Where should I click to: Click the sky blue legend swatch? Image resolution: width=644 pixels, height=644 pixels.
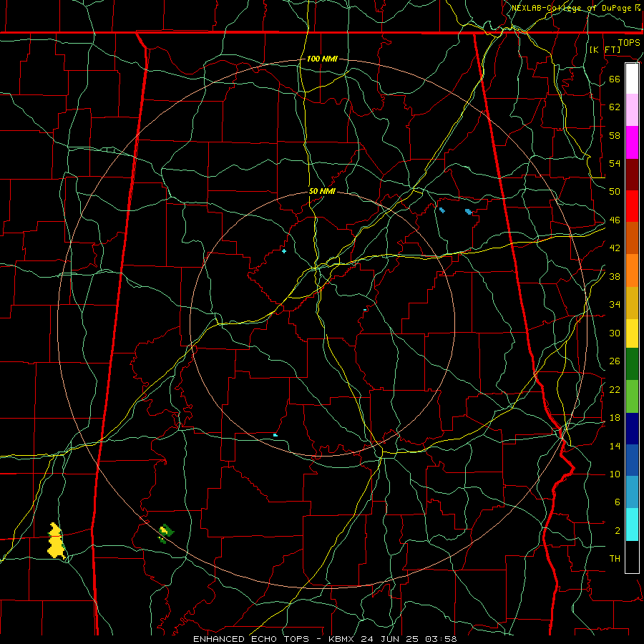pyautogui.click(x=632, y=492)
